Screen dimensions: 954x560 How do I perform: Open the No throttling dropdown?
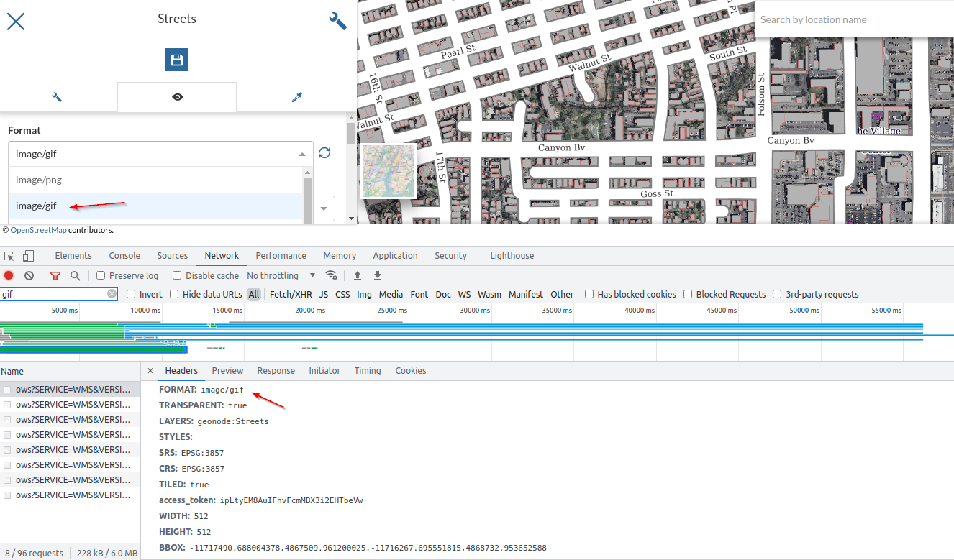(281, 275)
